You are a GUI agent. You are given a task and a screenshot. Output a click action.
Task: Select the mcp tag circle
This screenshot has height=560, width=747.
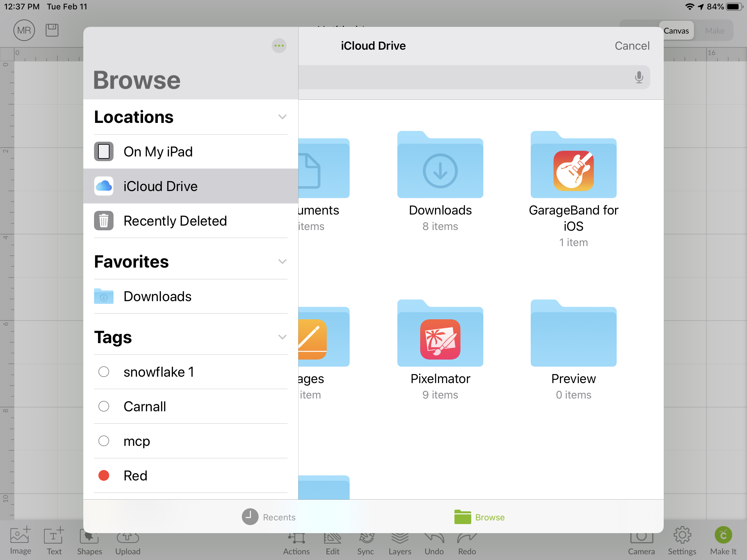coord(104,441)
